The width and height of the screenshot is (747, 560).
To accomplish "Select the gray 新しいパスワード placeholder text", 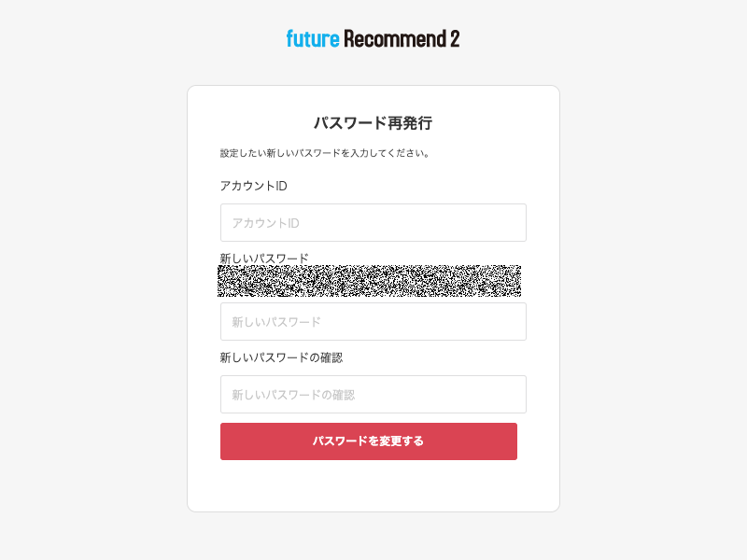I will tap(276, 322).
